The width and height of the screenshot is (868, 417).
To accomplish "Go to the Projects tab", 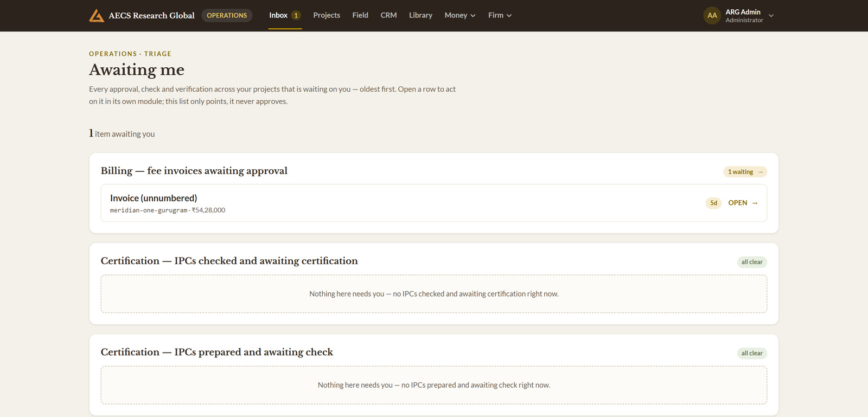I will 327,15.
